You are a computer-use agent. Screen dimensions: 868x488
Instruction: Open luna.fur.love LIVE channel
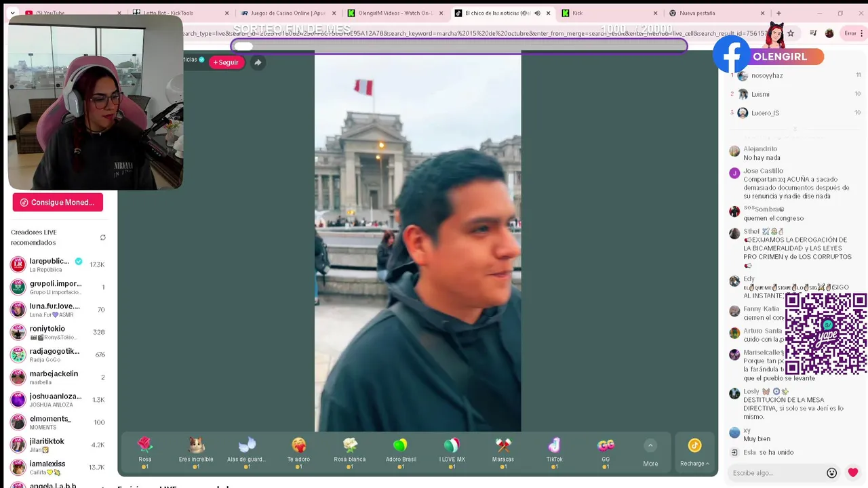[x=58, y=310]
